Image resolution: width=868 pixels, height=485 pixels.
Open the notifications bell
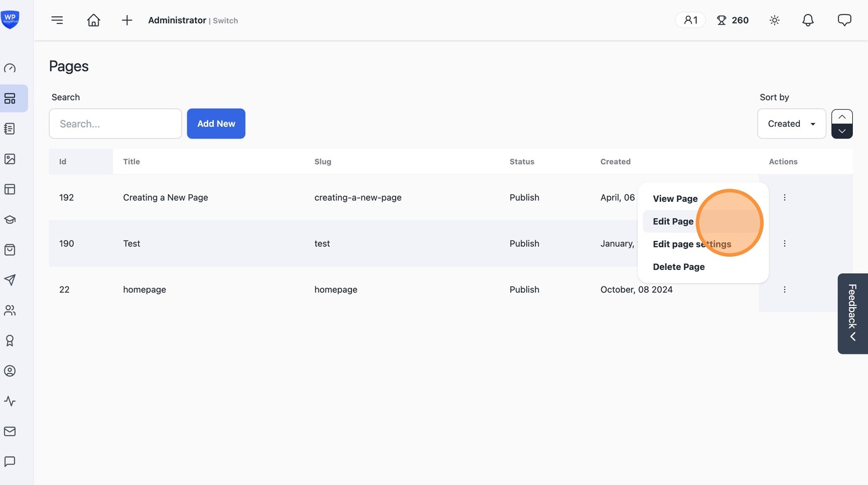click(x=808, y=20)
